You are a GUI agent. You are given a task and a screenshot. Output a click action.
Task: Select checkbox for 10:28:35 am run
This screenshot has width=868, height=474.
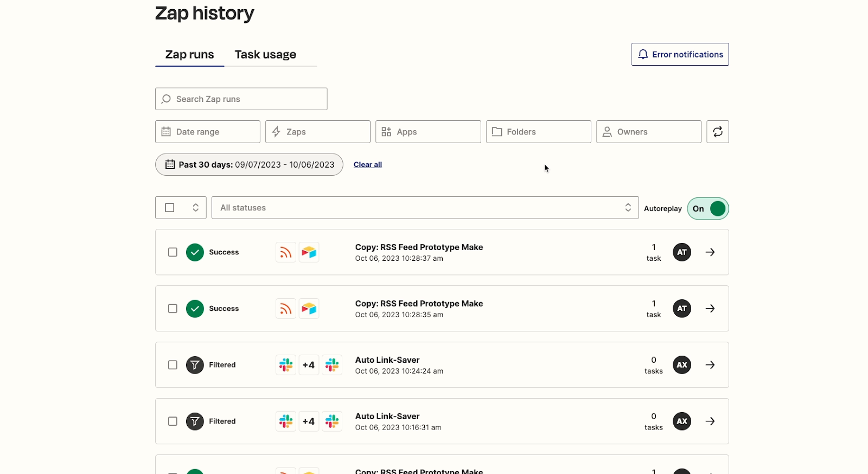173,309
